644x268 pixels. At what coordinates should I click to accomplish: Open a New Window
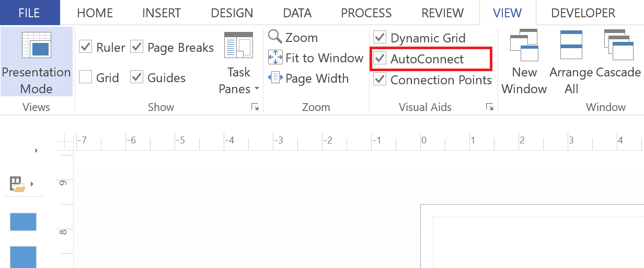click(x=524, y=62)
